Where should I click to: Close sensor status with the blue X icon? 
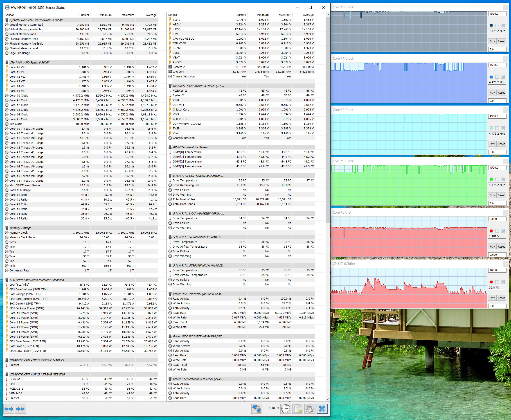[x=322, y=409]
